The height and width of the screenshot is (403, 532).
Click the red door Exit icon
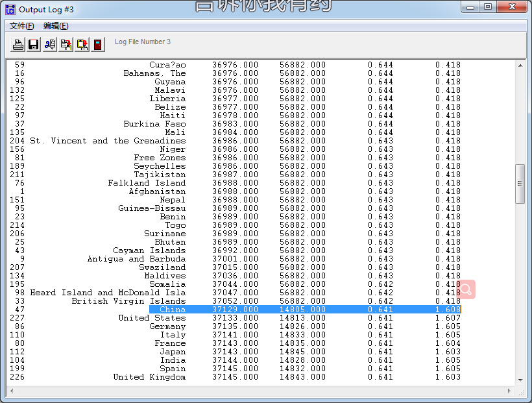(98, 45)
